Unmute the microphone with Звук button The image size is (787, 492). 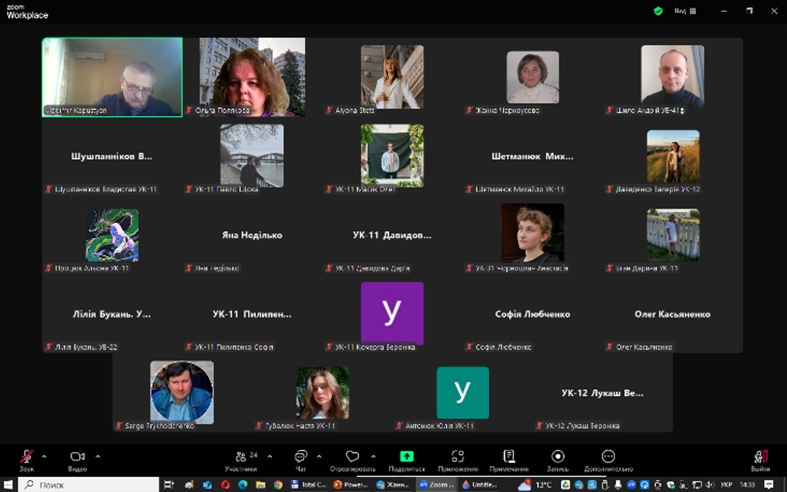[26, 457]
